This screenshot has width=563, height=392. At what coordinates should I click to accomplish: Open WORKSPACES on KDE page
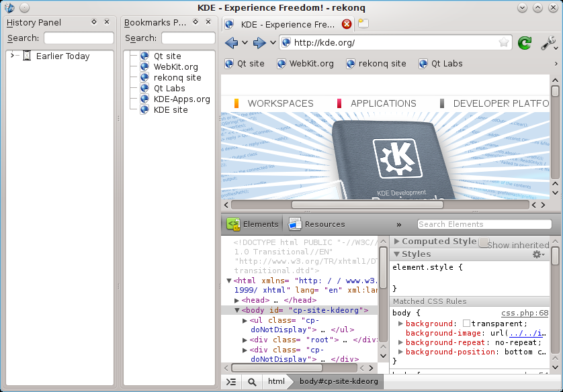click(280, 103)
